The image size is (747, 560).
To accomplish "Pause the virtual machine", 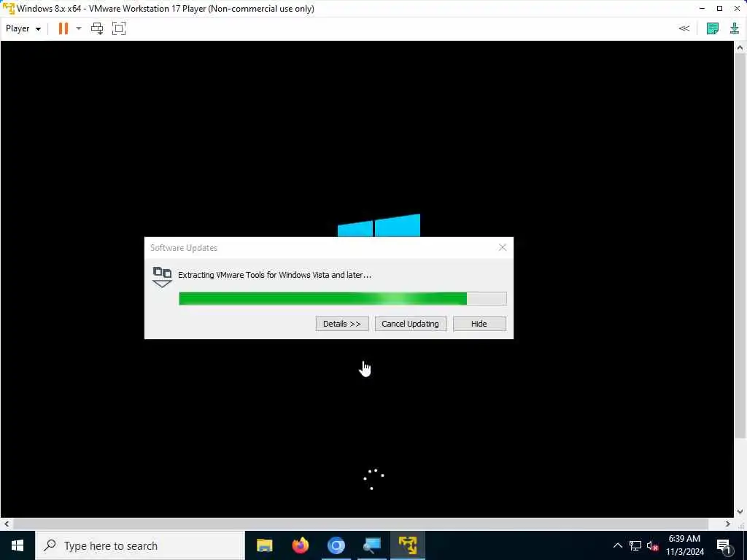I will [63, 28].
